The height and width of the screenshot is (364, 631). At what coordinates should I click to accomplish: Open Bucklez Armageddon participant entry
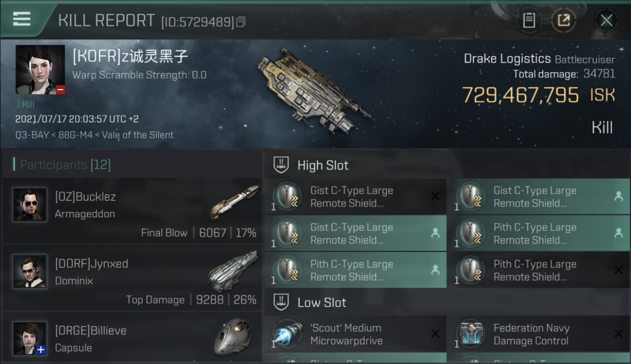[132, 211]
